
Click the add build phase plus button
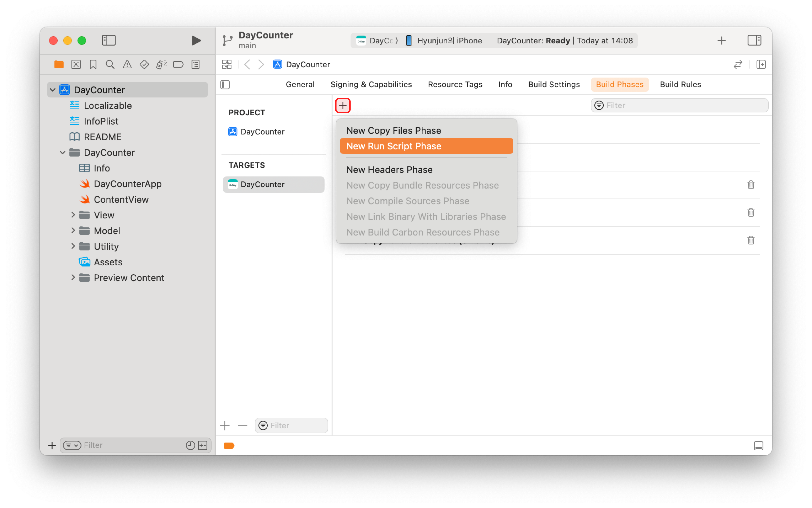[x=343, y=106]
